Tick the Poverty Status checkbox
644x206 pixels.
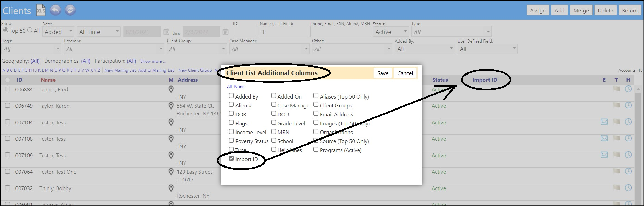(231, 140)
